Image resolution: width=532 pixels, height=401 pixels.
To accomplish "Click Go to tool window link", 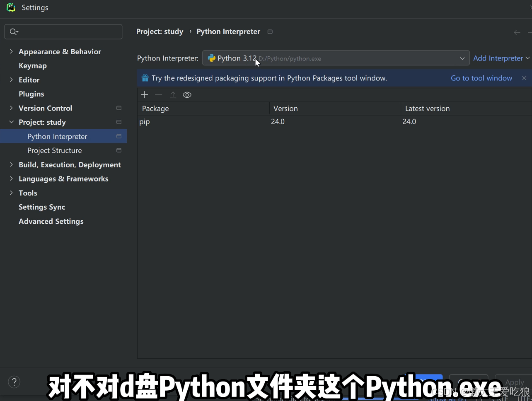I will click(x=481, y=78).
